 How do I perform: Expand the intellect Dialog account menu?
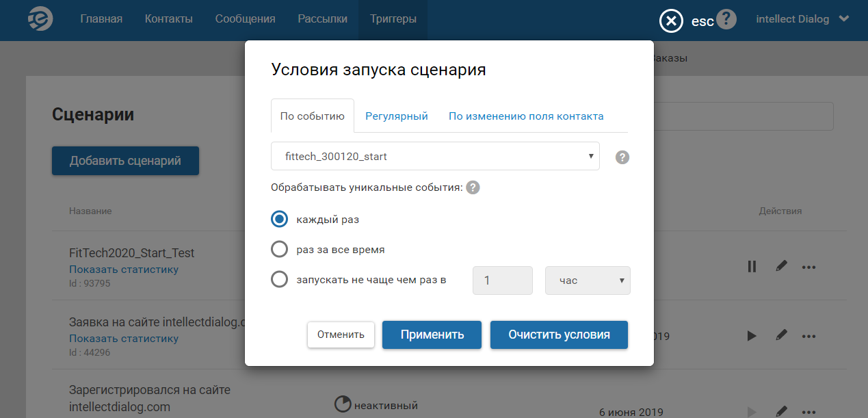802,19
